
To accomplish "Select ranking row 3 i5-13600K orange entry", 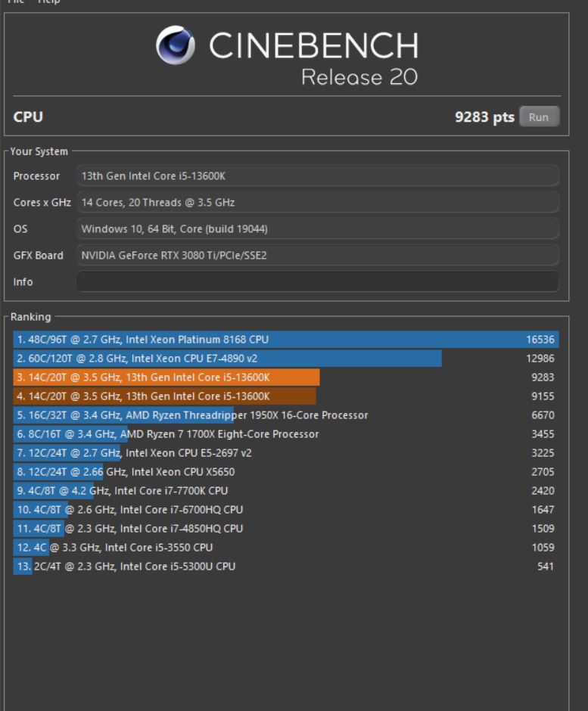I will (x=286, y=377).
